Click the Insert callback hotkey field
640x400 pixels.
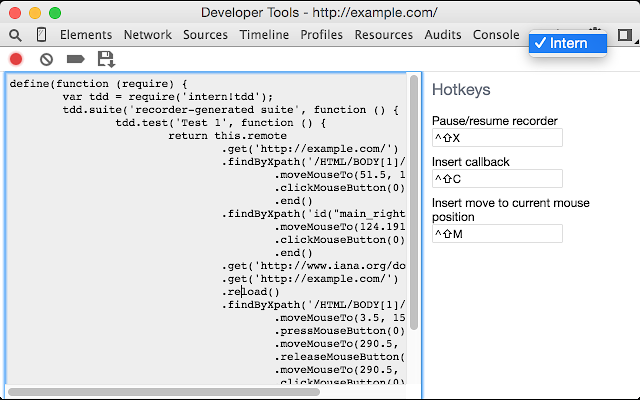pyautogui.click(x=497, y=178)
